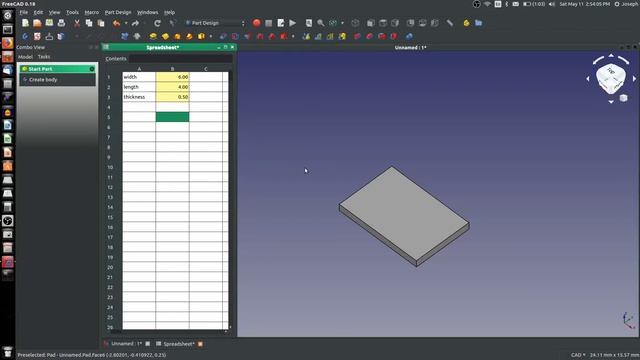640x360 pixels.
Task: Create a new Part container
Action: tap(467, 23)
